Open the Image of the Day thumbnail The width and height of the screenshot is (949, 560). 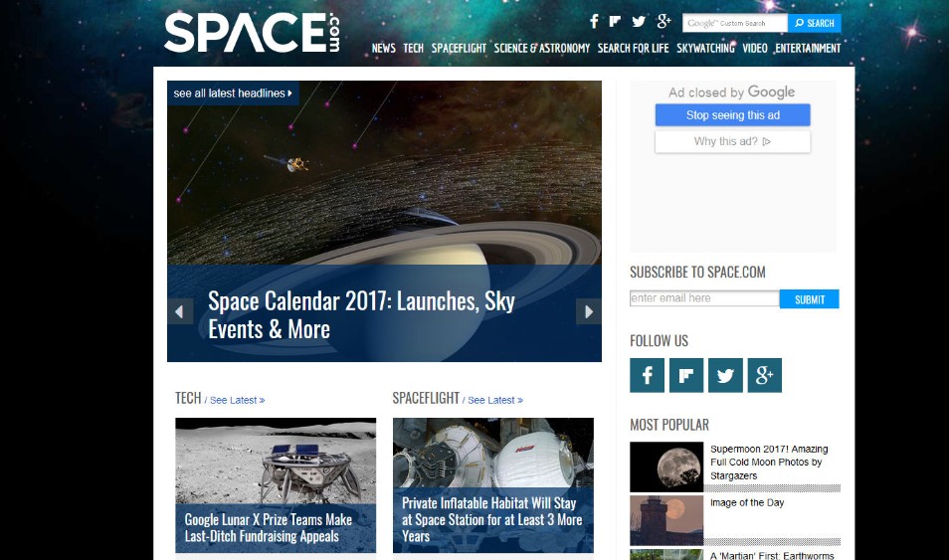click(x=666, y=520)
